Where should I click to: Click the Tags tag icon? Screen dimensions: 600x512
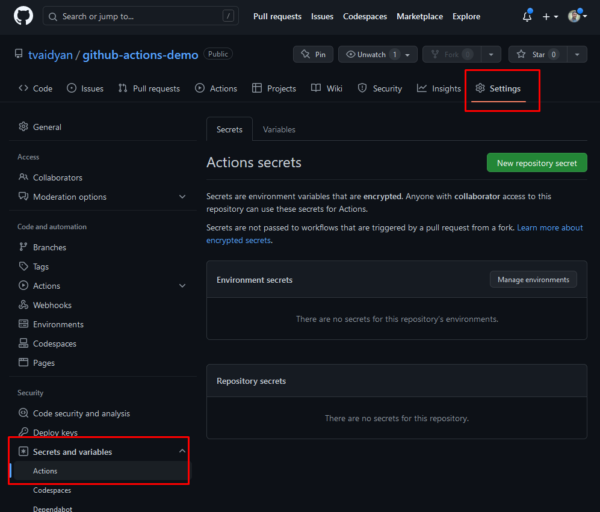[23, 266]
